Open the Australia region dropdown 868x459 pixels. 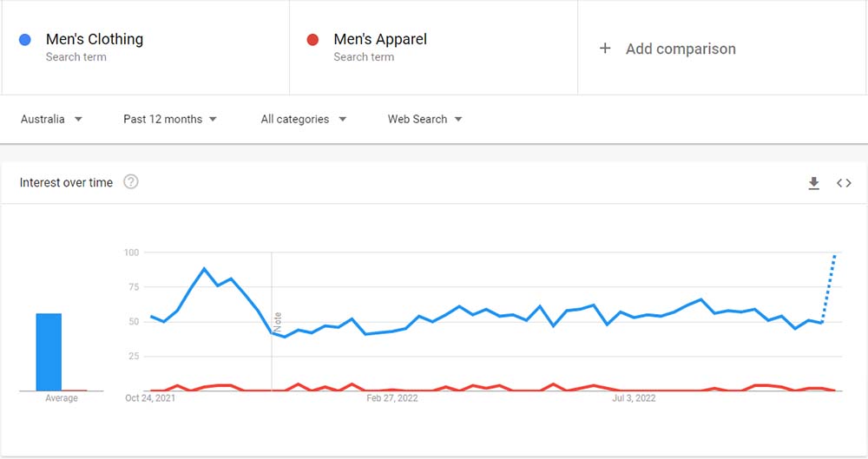51,119
